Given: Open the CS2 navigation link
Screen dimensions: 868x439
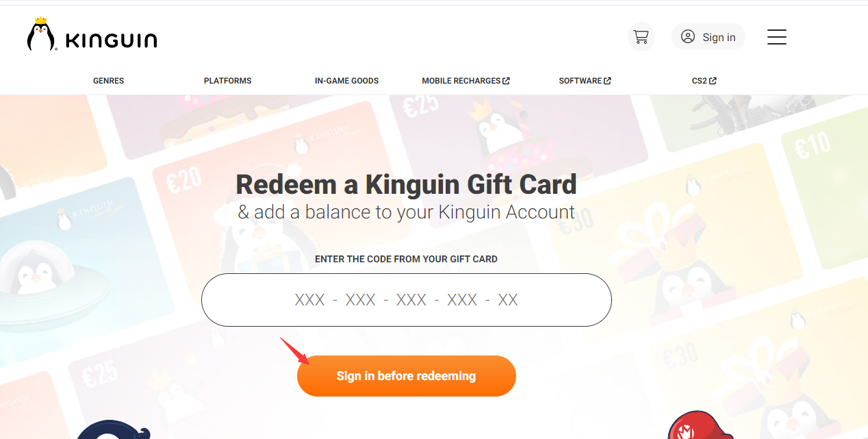Looking at the screenshot, I should tap(699, 81).
